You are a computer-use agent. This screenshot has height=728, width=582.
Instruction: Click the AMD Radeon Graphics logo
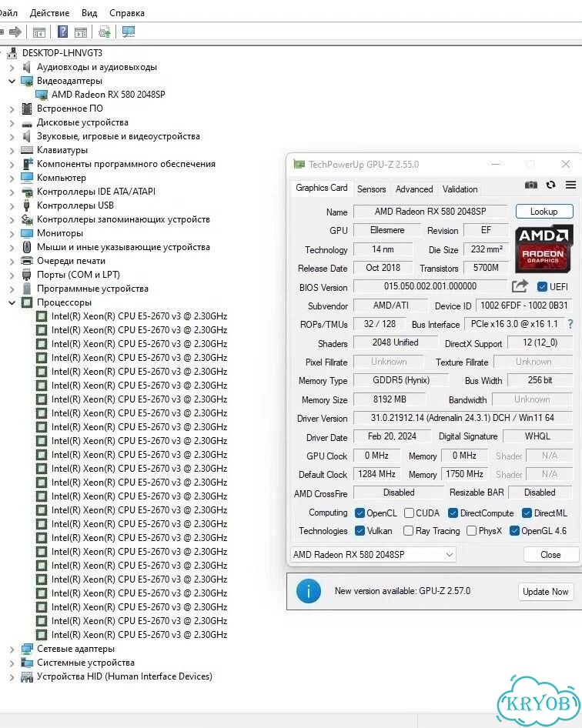tap(544, 249)
